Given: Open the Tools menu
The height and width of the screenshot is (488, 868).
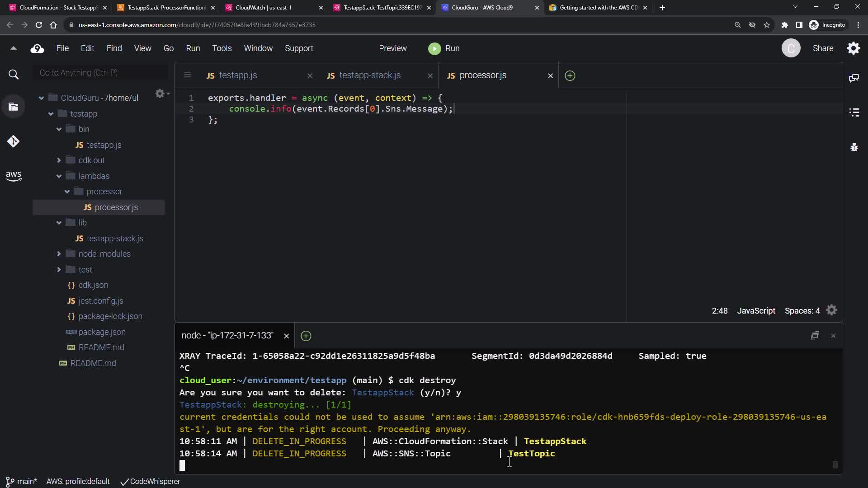Looking at the screenshot, I should pyautogui.click(x=222, y=48).
